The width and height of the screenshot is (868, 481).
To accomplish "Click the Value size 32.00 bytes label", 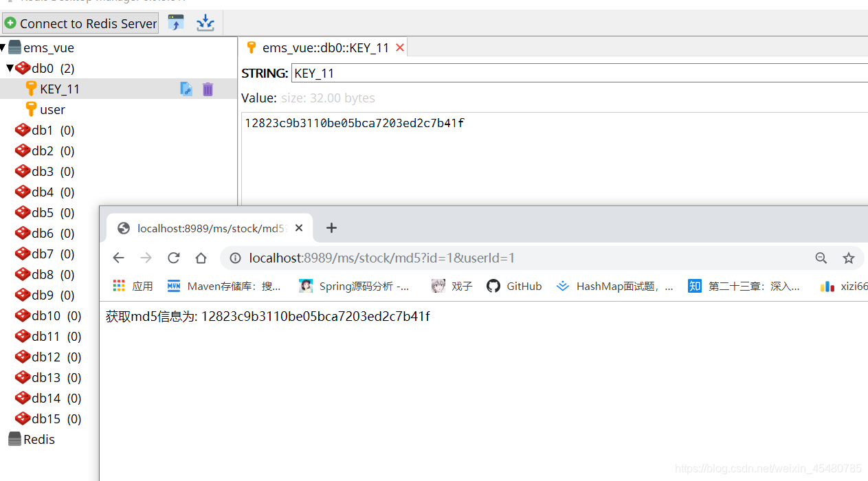I will pos(308,98).
